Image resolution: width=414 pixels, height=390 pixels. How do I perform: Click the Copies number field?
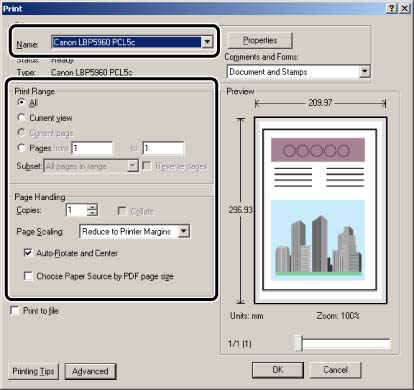(x=76, y=210)
